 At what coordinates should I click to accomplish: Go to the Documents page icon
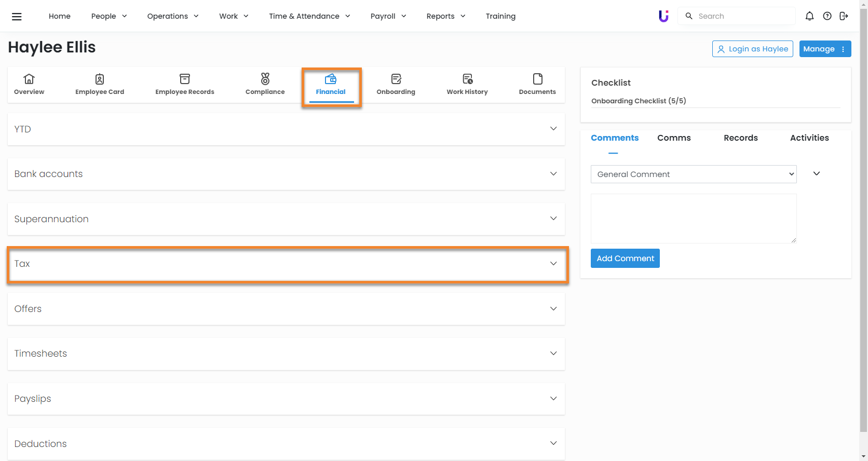pos(537,79)
